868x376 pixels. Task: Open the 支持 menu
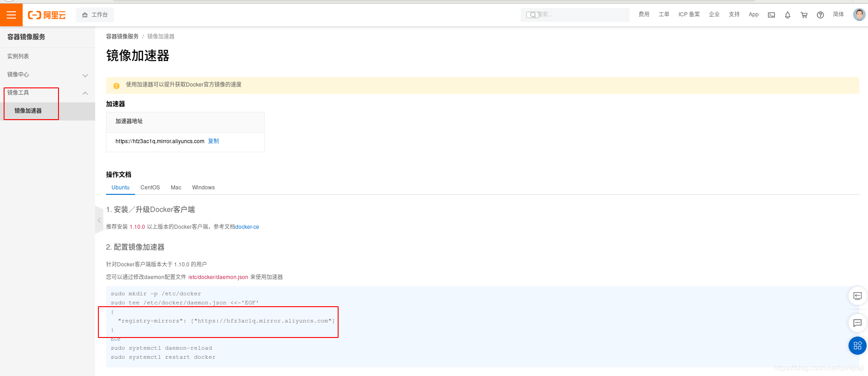(x=734, y=14)
